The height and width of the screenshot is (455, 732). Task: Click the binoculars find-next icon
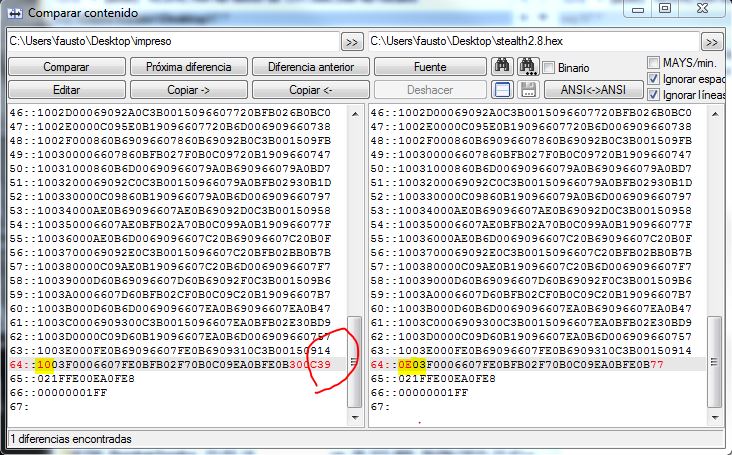coord(528,66)
